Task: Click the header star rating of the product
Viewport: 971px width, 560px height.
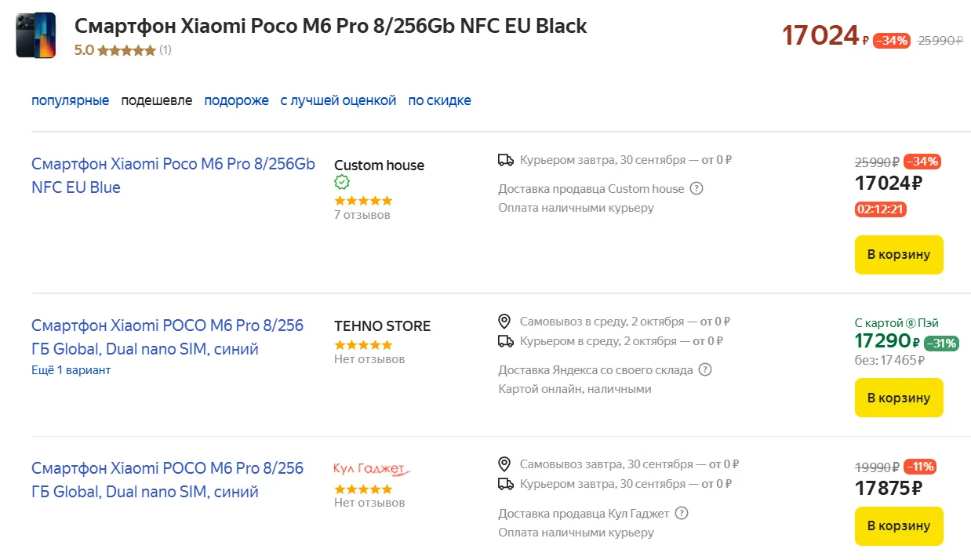Action: 126,50
